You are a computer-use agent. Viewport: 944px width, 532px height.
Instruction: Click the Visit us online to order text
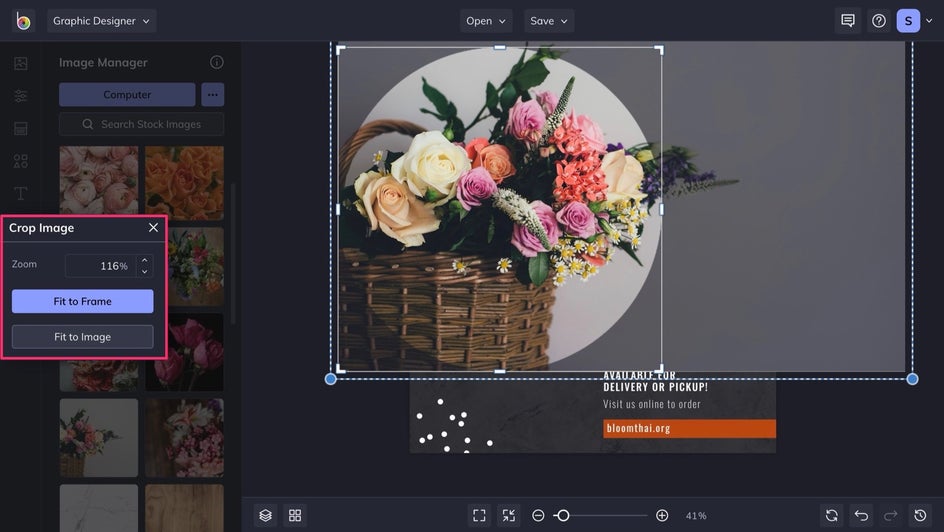pos(652,404)
